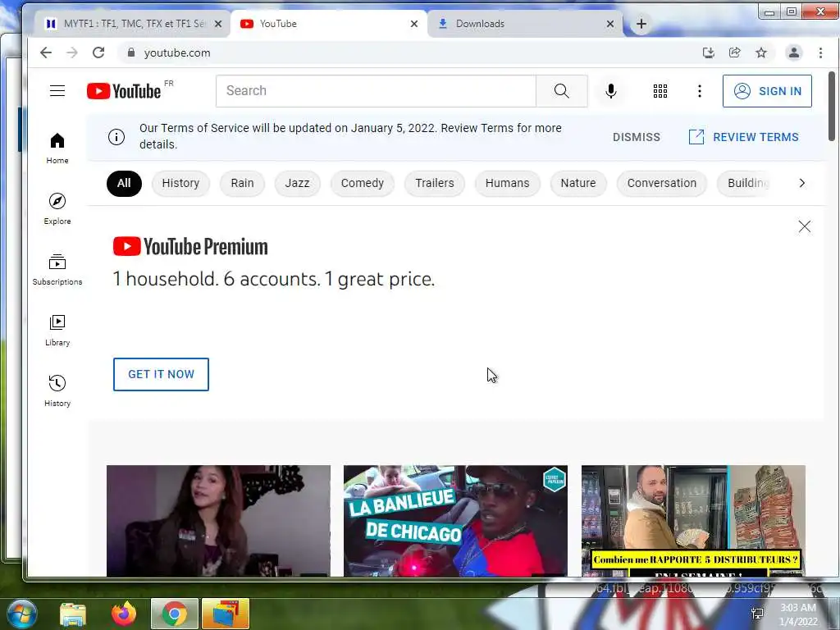This screenshot has height=630, width=840.
Task: Select the Conversation category chip
Action: click(x=662, y=183)
